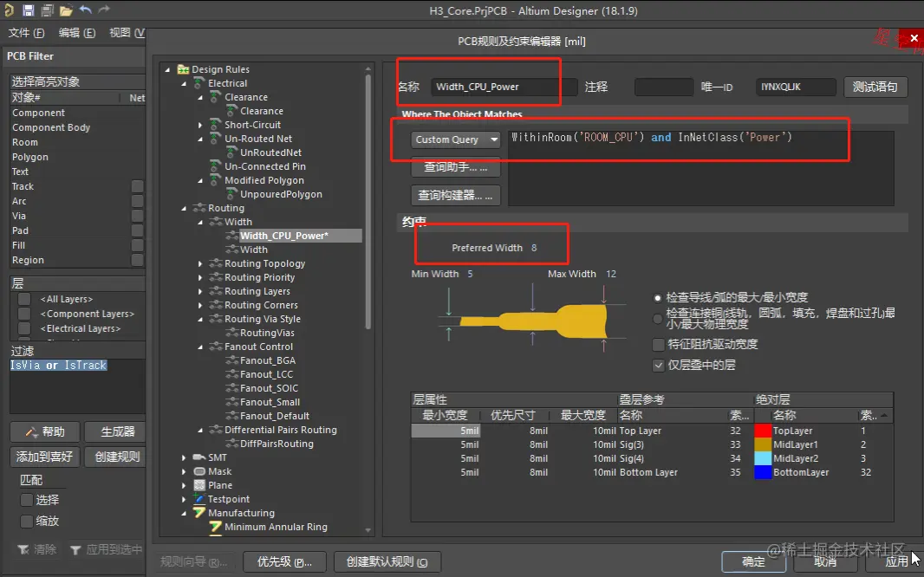Open the 查询助手 query helper
The width and height of the screenshot is (924, 577).
coord(456,167)
